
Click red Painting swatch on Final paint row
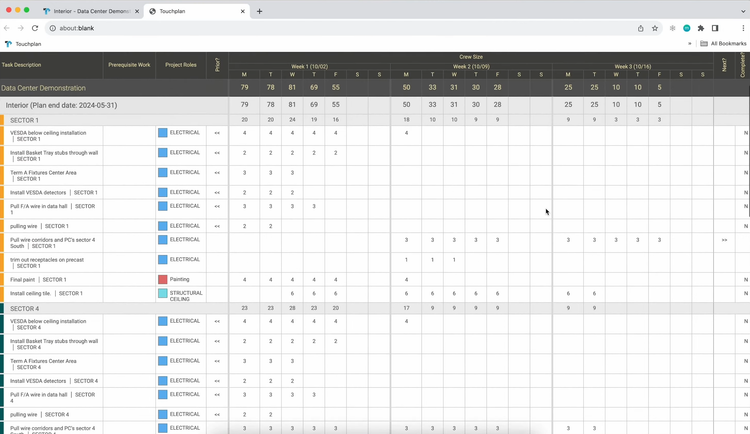coord(163,279)
